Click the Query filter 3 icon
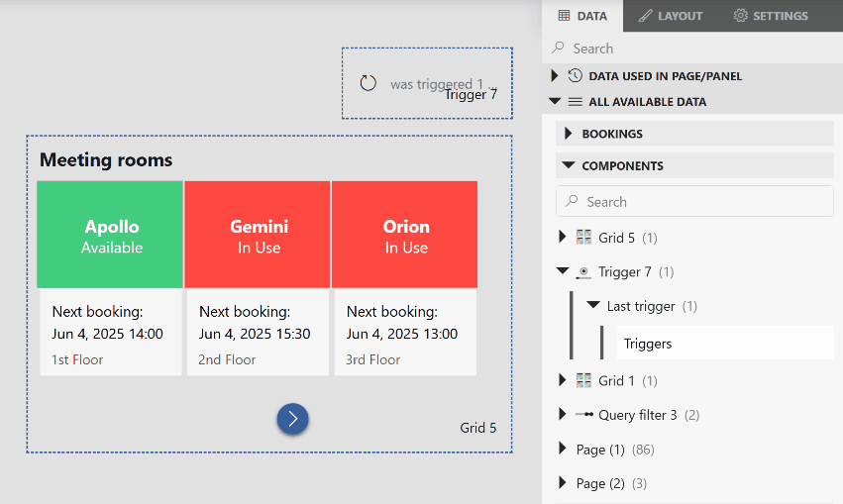This screenshot has width=843, height=504. [583, 414]
